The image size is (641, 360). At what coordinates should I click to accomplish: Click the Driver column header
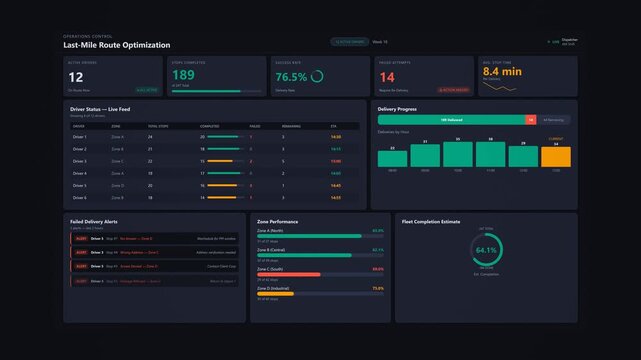pyautogui.click(x=78, y=126)
